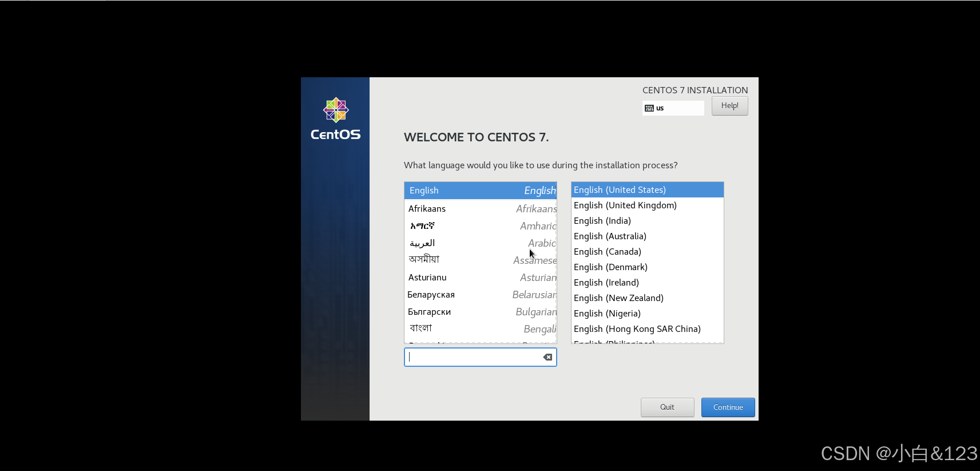Viewport: 980px width, 471px height.
Task: Click the keyboard layout icon next to 'us'
Action: click(x=649, y=108)
